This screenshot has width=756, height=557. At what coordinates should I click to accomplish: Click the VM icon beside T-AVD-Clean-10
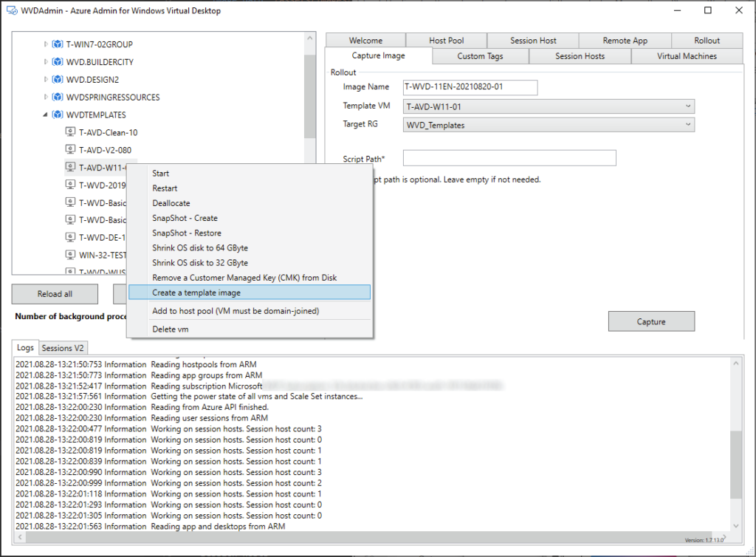70,133
